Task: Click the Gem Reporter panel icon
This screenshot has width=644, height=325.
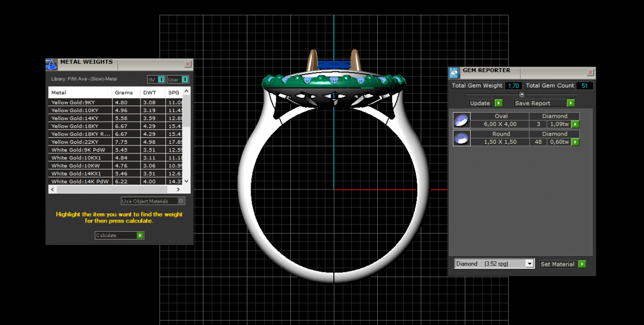Action: 454,73
